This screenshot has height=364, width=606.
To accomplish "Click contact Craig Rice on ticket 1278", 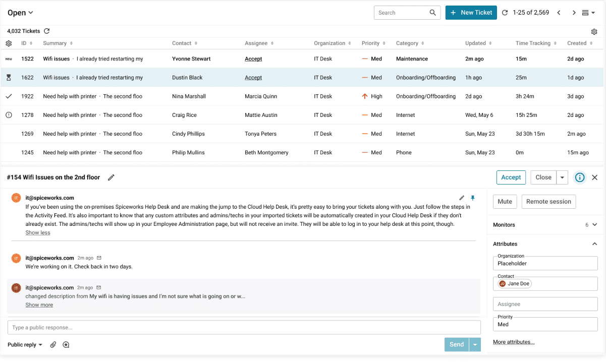I will click(184, 115).
